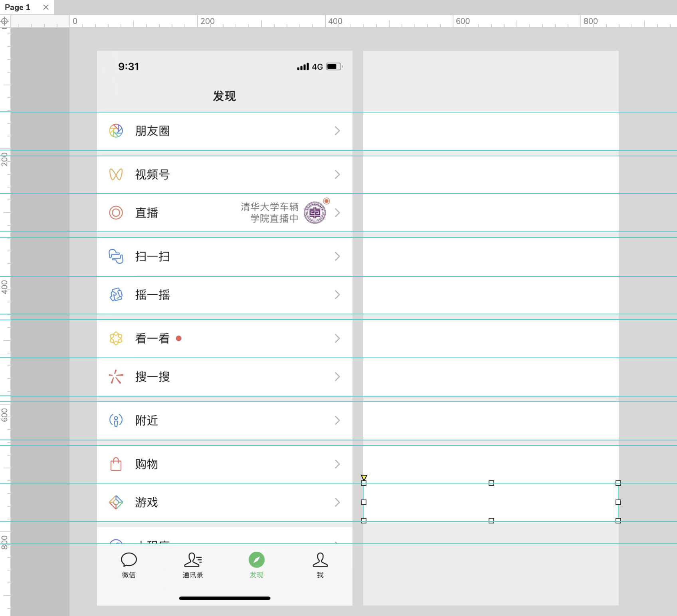Click the 400 mark on horizontal ruler
677x616 pixels.
(x=335, y=21)
